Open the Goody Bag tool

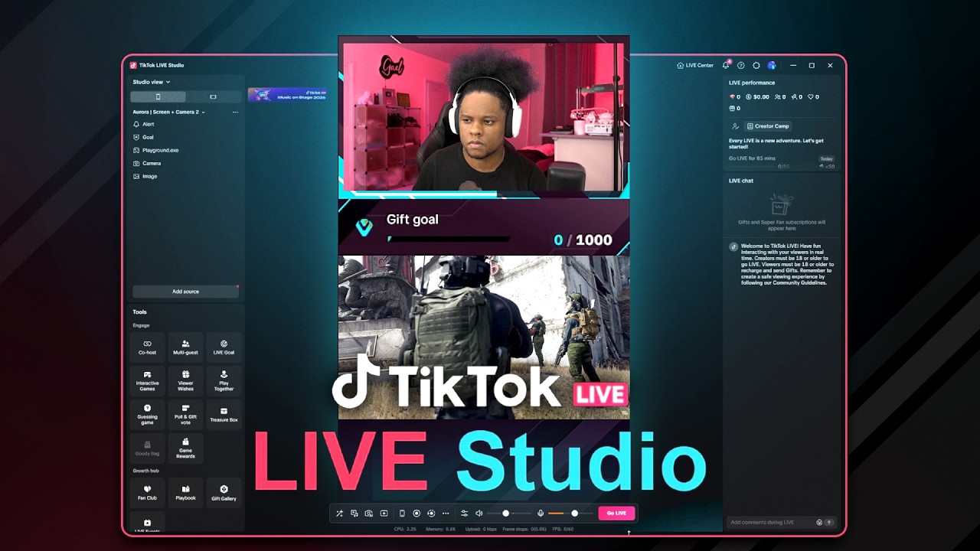point(147,448)
